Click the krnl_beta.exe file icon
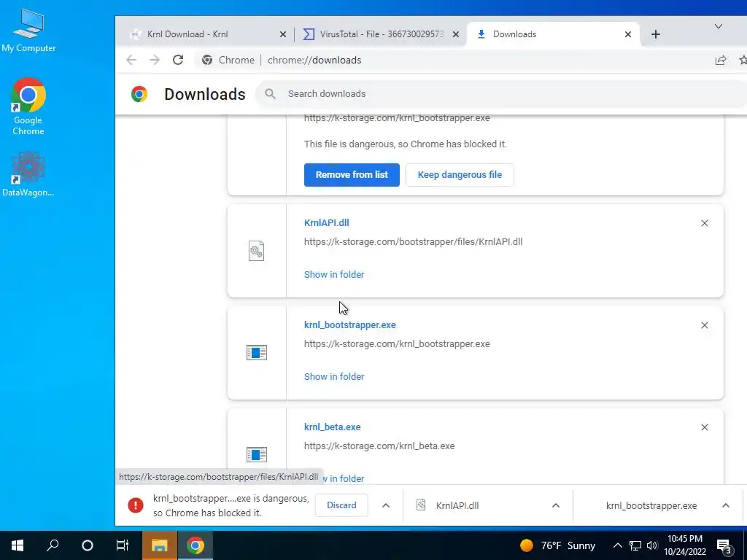747x560 pixels. [x=256, y=454]
